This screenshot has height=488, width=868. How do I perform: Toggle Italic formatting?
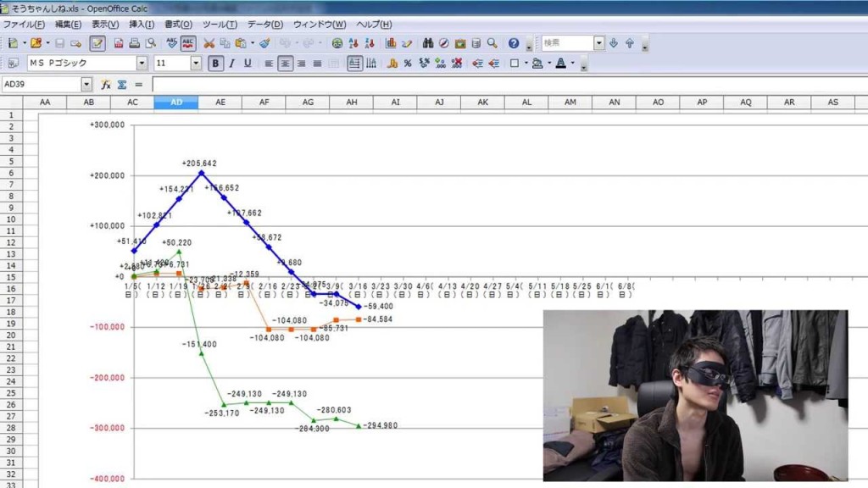tap(231, 64)
